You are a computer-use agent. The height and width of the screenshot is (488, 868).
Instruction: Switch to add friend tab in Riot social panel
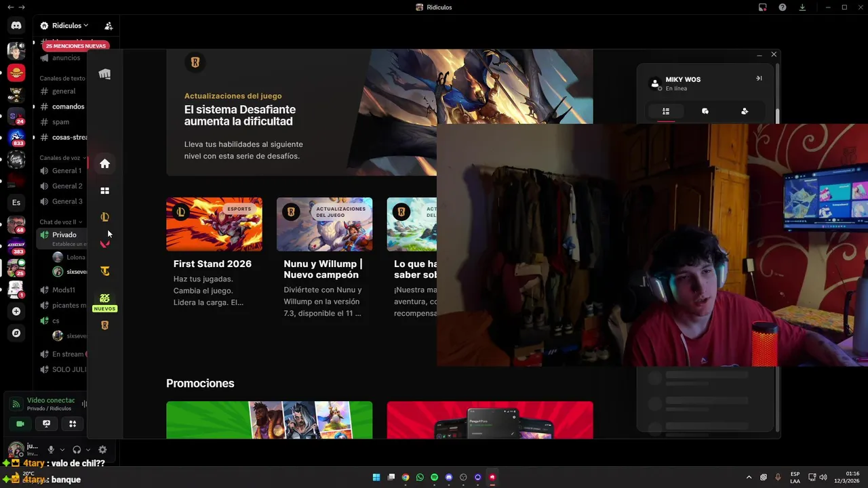(x=745, y=111)
